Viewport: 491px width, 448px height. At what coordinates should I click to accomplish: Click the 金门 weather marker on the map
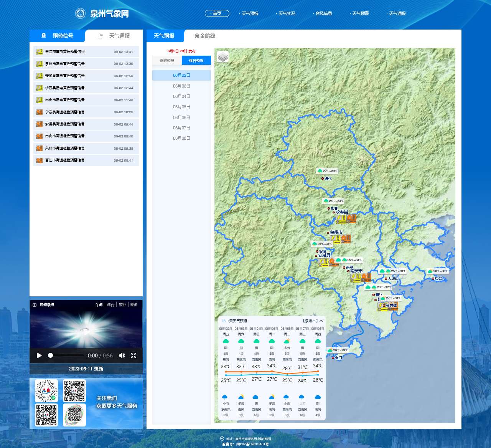330,350
